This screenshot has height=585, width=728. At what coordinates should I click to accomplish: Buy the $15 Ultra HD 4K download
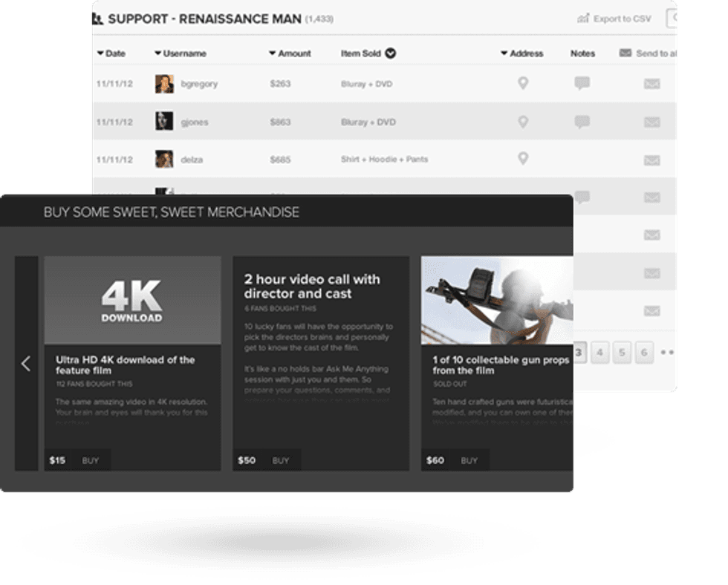point(91,461)
